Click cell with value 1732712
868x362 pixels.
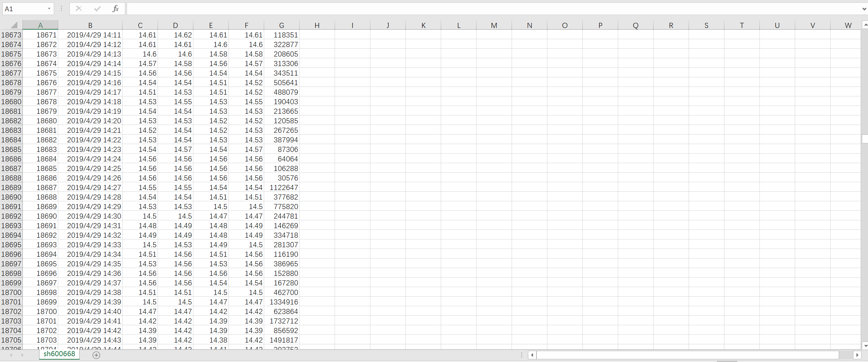[x=282, y=321]
